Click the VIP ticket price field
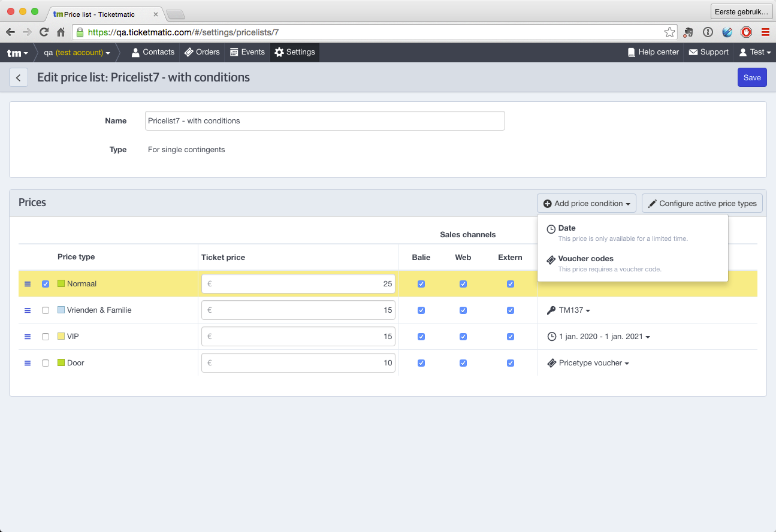This screenshot has width=776, height=532. pyautogui.click(x=298, y=337)
